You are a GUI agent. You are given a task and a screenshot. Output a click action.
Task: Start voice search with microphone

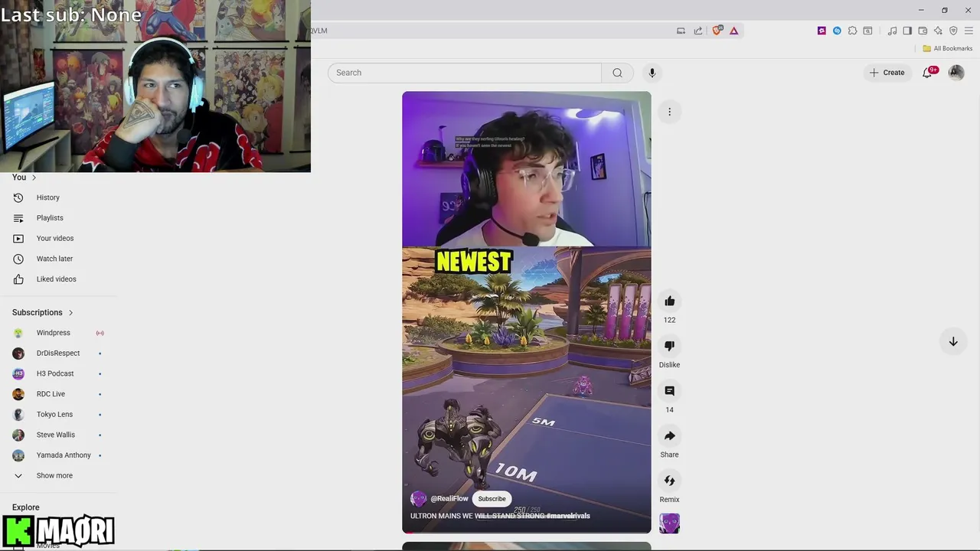tap(652, 73)
